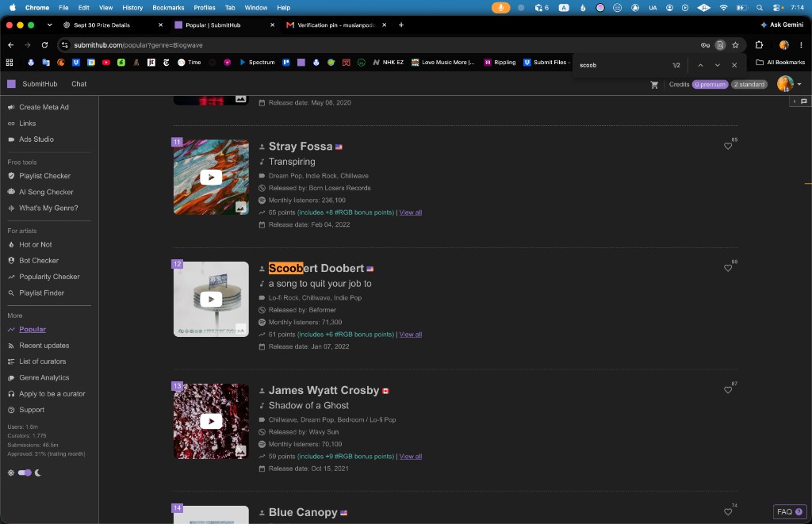812x524 pixels.
Task: Open the Bookmarks menu
Action: coord(168,8)
